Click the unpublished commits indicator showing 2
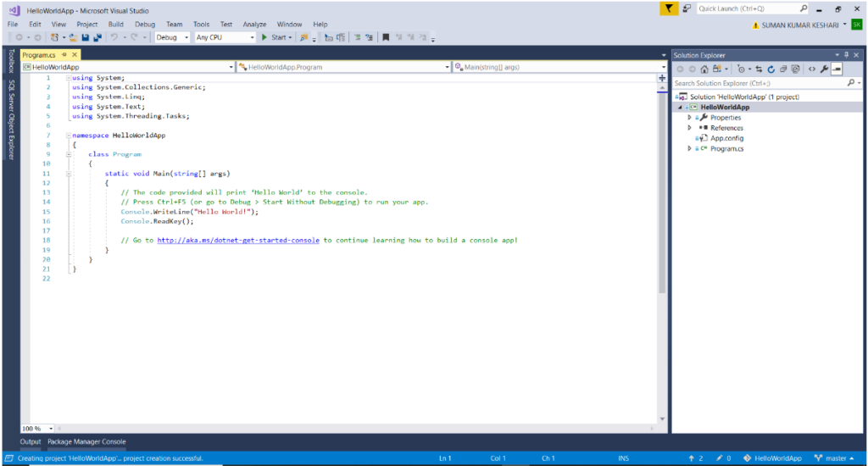 coord(696,458)
